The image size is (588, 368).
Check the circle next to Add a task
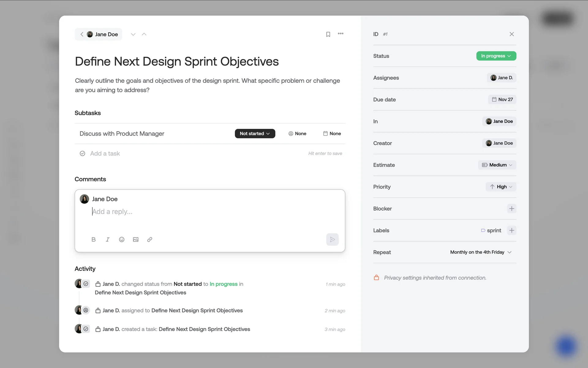pyautogui.click(x=82, y=153)
